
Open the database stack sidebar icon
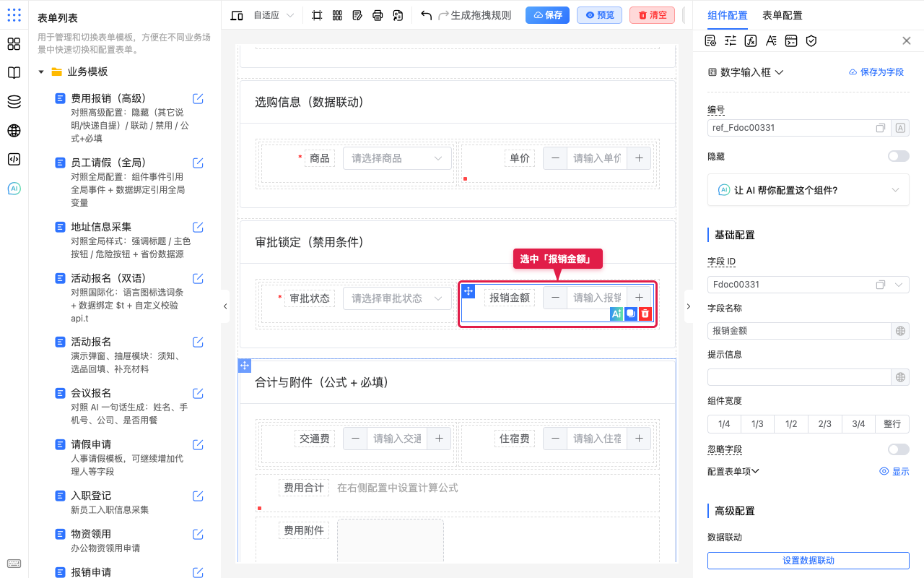(14, 102)
